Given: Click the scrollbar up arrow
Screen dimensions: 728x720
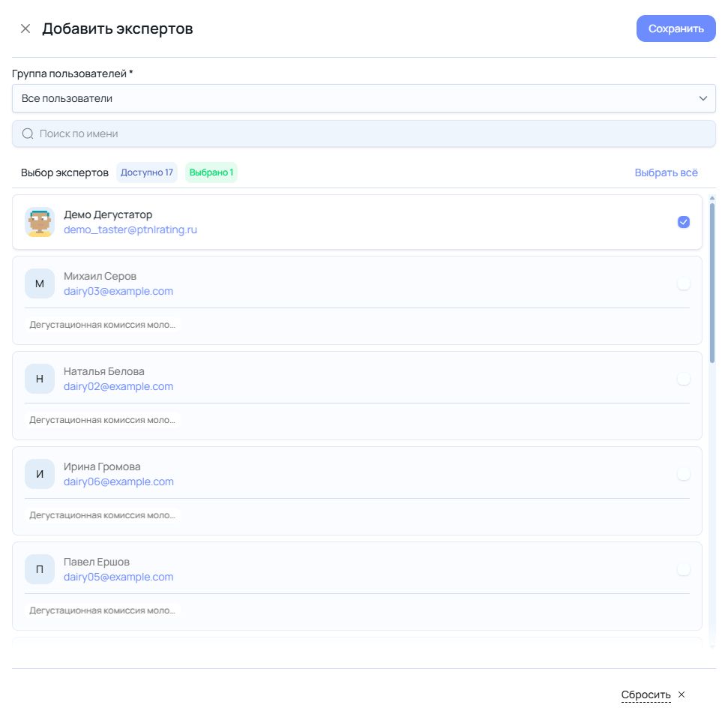Looking at the screenshot, I should pos(712,198).
